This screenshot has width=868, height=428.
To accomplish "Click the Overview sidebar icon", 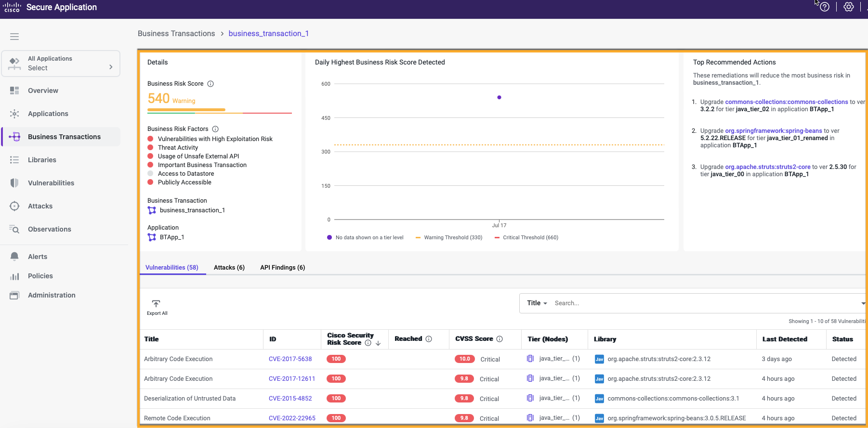I will tap(14, 91).
